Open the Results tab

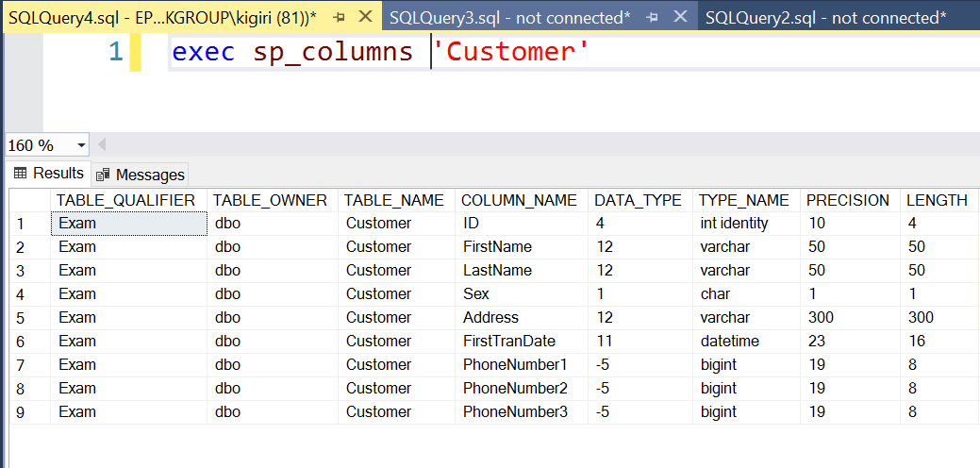(x=49, y=173)
